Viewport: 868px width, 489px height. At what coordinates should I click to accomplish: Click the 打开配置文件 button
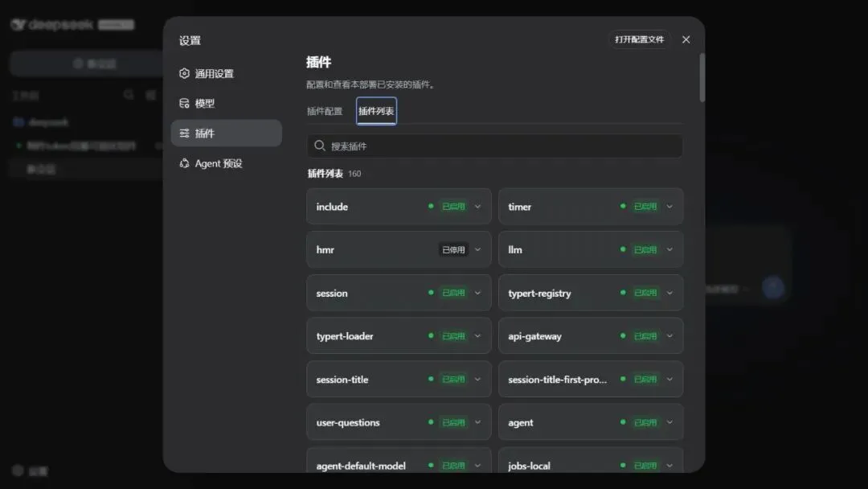(x=640, y=39)
